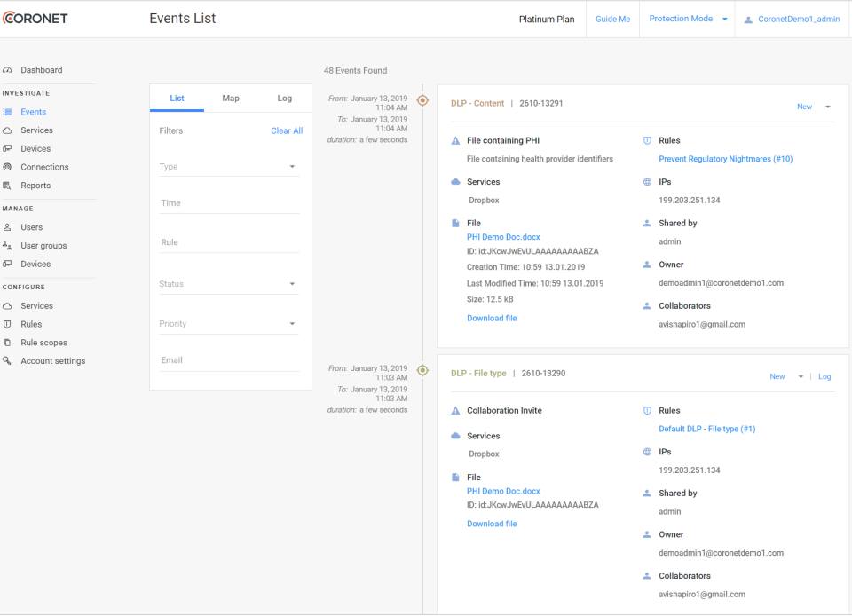Click the Reports icon in the sidebar

click(x=7, y=186)
